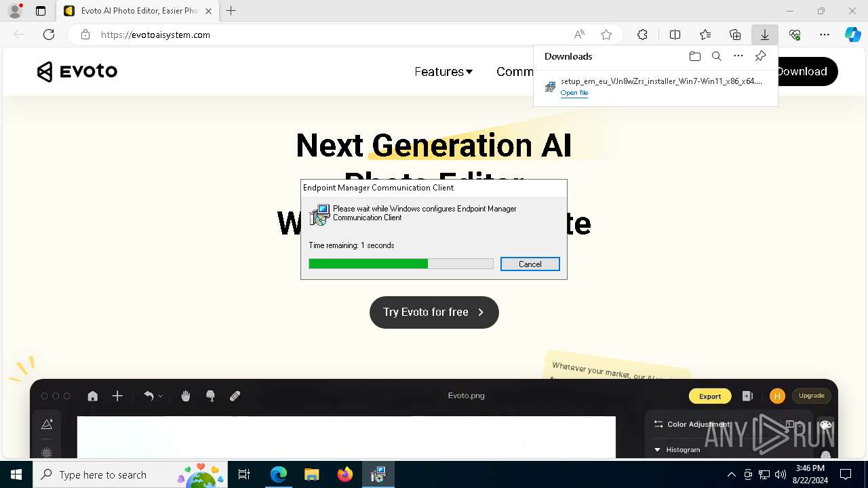This screenshot has height=488, width=868.
Task: Collapse the Histogram section triangle
Action: point(657,449)
